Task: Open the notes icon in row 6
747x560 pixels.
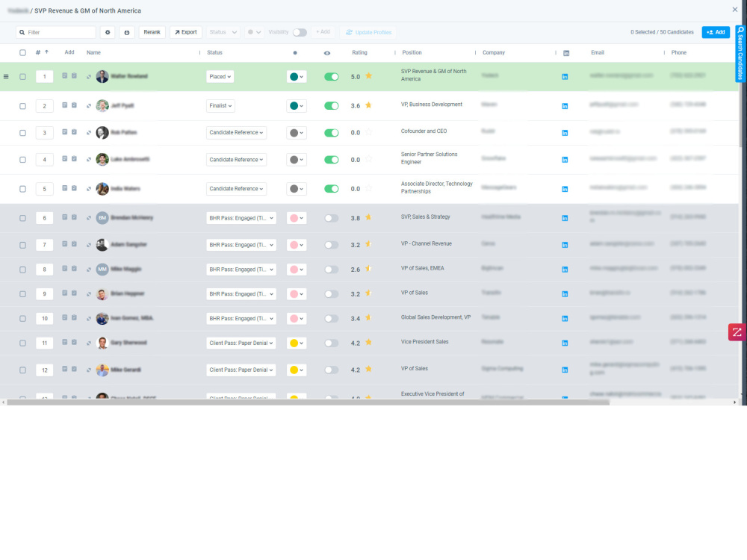Action: (65, 217)
